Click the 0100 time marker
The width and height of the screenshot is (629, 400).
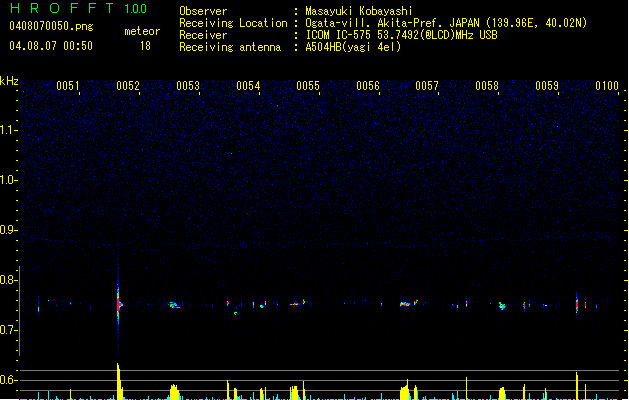point(607,86)
